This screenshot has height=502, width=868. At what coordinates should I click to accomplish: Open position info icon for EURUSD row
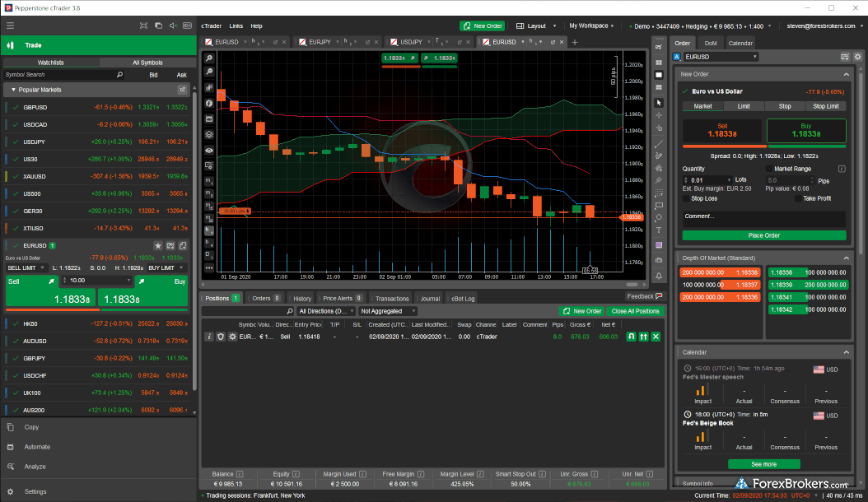point(208,337)
